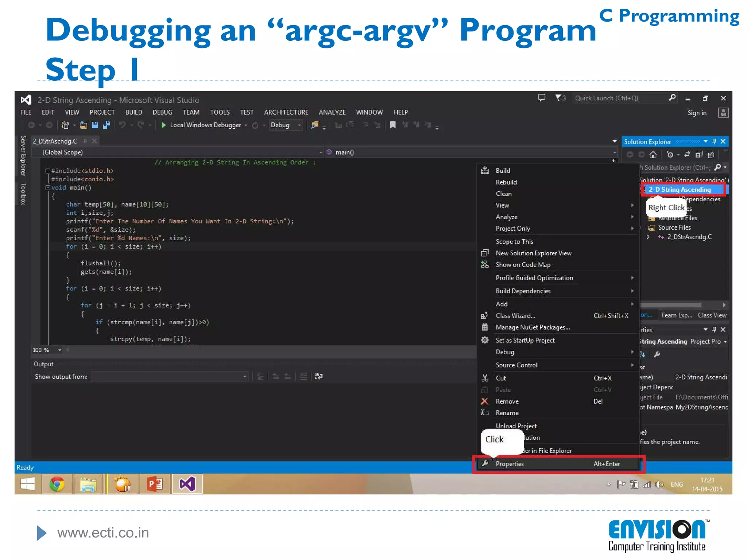Viewport: 747px width, 560px height.
Task: Click the ENG language indicator in system tray
Action: click(x=677, y=485)
